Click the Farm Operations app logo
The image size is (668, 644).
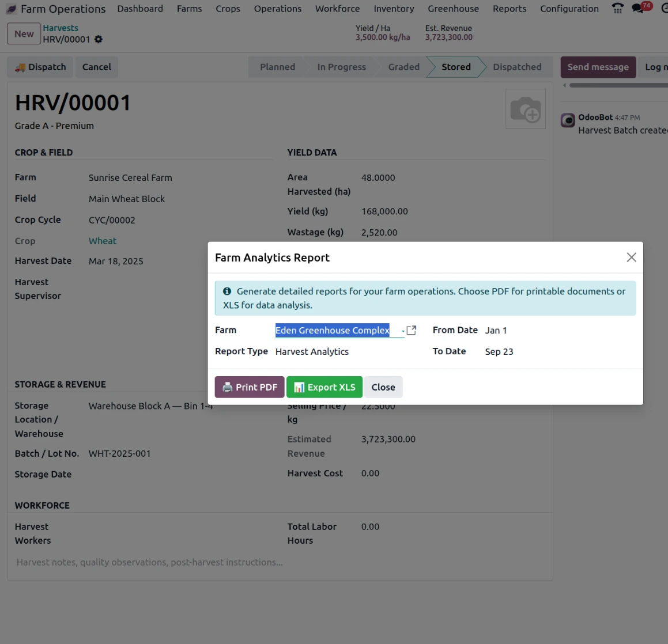click(12, 9)
